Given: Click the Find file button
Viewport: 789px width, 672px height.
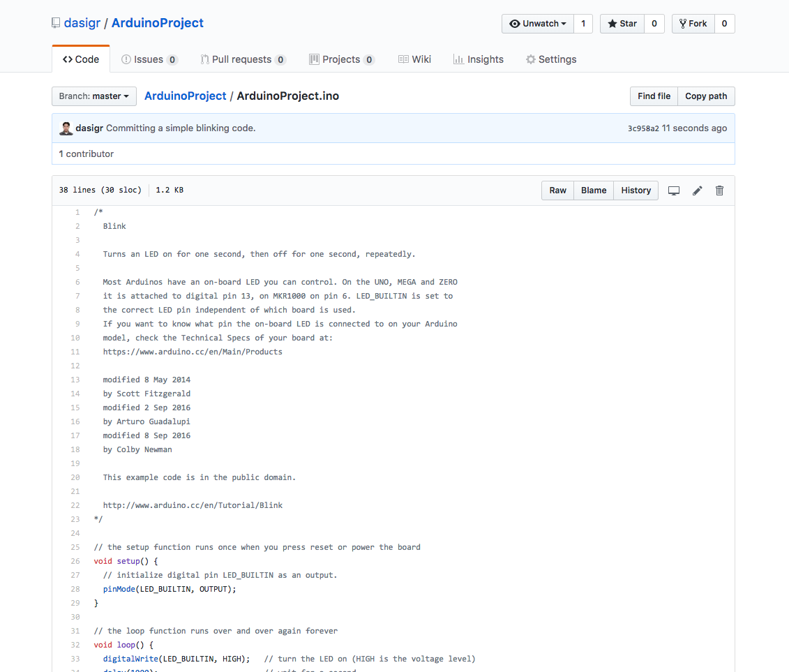Looking at the screenshot, I should [x=654, y=96].
